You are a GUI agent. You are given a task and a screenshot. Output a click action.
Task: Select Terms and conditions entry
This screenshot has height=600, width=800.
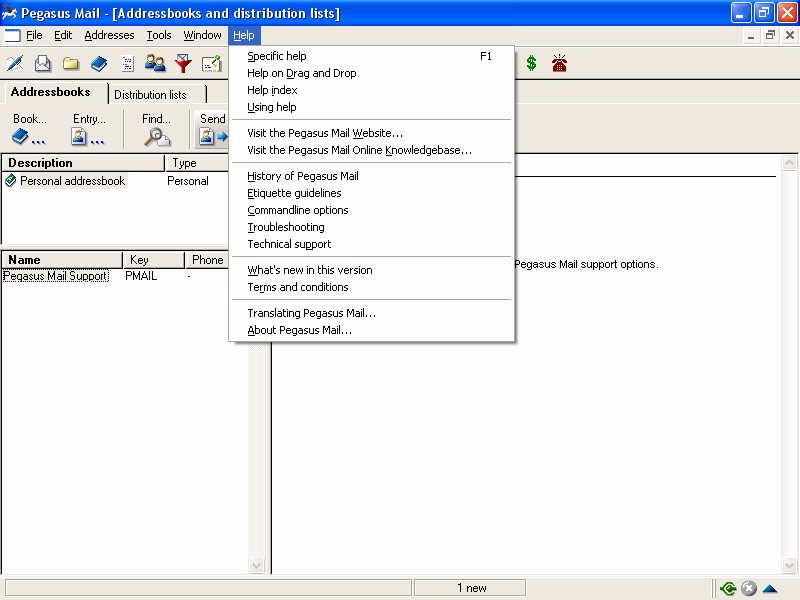pos(371,287)
